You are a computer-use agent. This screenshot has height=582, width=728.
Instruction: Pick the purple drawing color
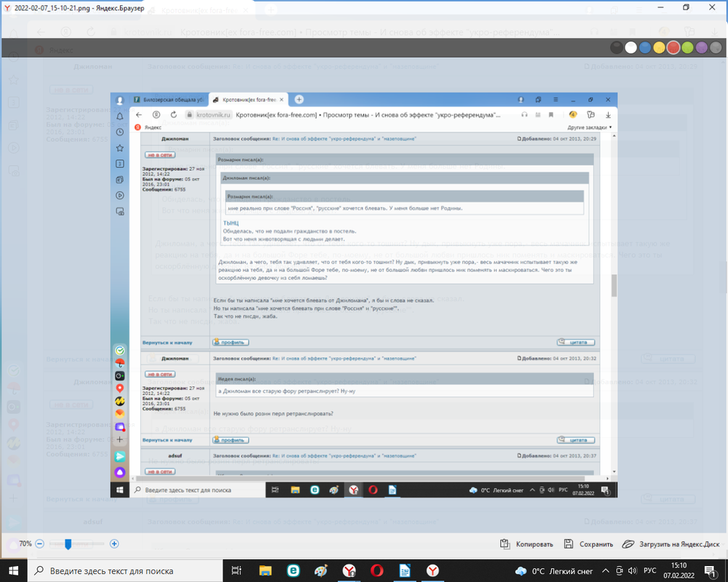[x=702, y=48]
